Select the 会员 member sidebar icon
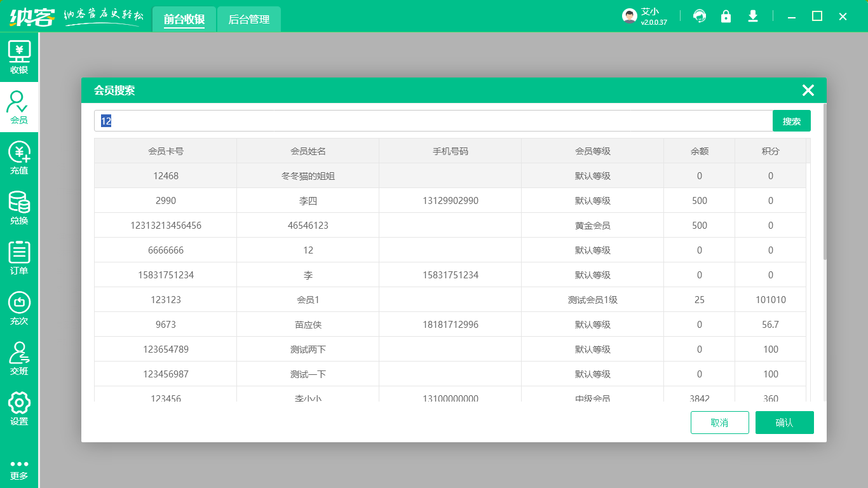Viewport: 868px width, 488px height. [19, 107]
